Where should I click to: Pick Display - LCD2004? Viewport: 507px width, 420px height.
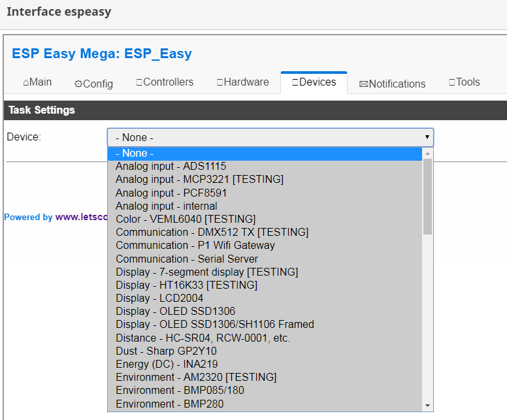(265, 298)
